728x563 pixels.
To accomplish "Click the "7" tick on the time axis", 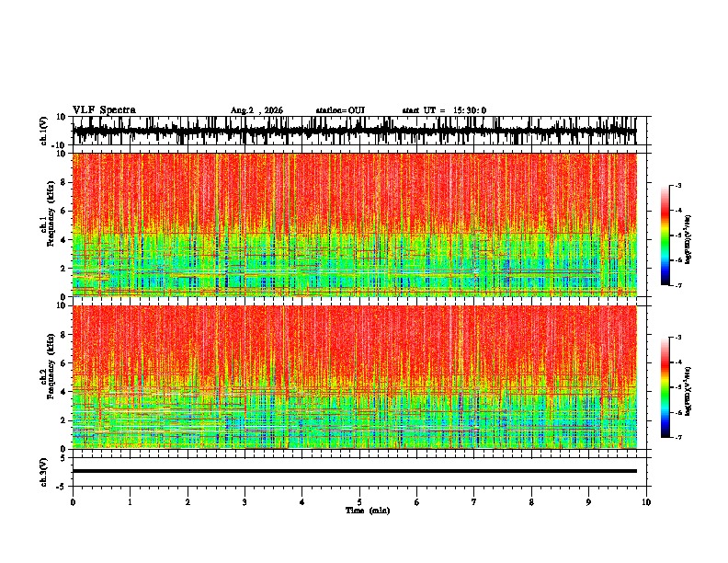I will [x=474, y=502].
